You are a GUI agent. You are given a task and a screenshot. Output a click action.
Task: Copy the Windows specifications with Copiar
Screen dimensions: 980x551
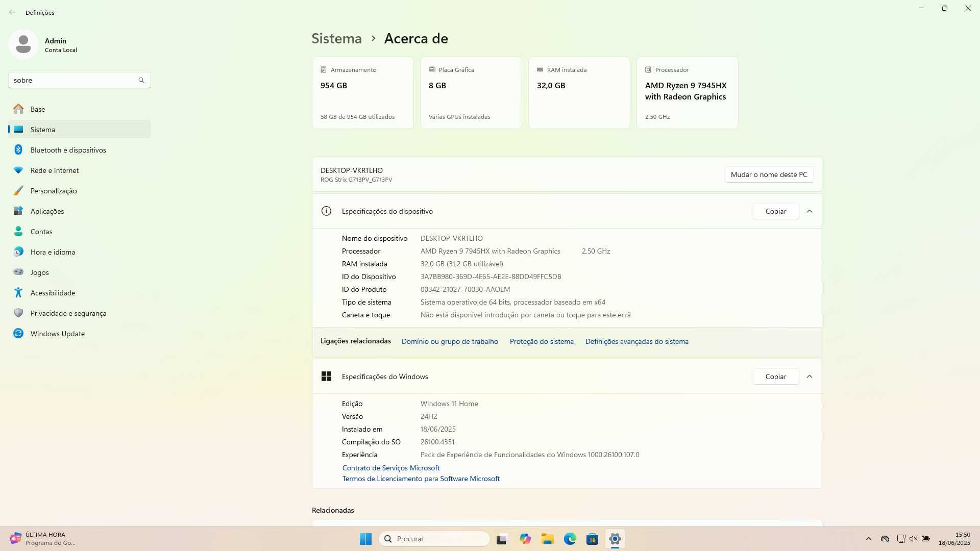click(775, 377)
